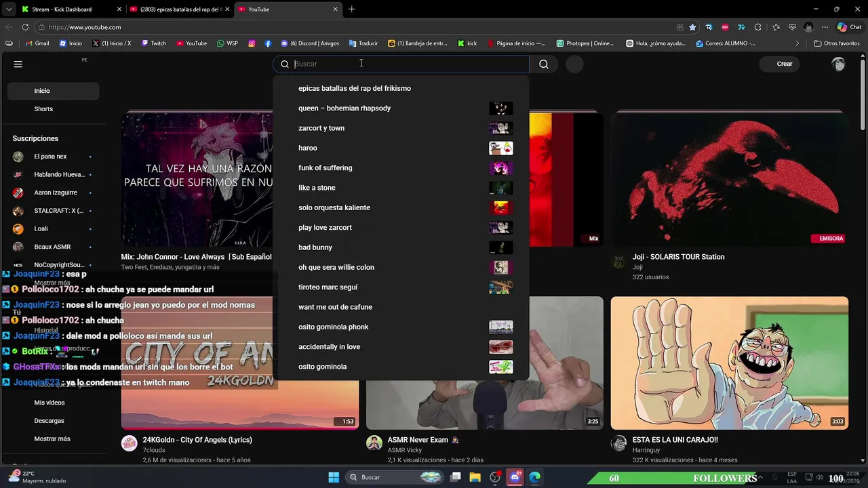Open Beaux ASMR channel avatar
Screen dimensions: 868x488
click(18, 247)
